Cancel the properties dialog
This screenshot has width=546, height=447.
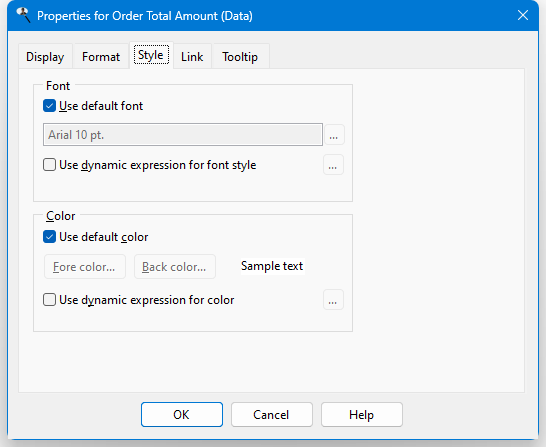coord(272,415)
